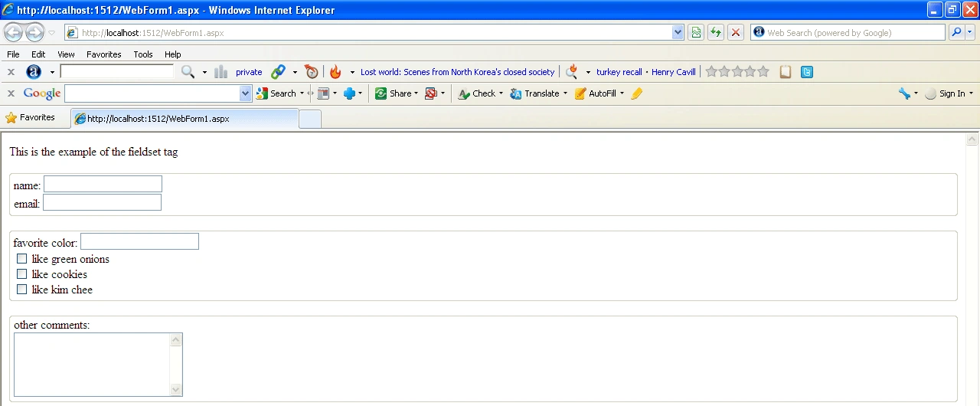The height and width of the screenshot is (406, 980).
Task: Click the spell Check button
Action: [x=477, y=93]
